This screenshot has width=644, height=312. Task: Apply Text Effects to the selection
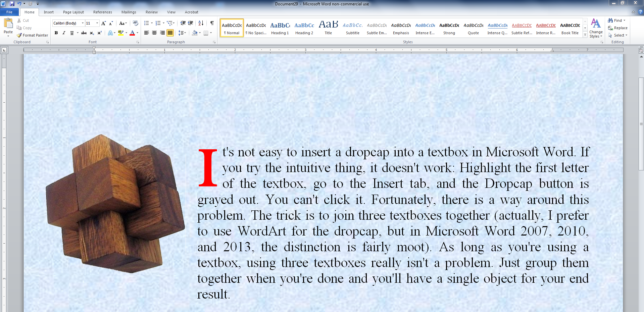[x=110, y=33]
